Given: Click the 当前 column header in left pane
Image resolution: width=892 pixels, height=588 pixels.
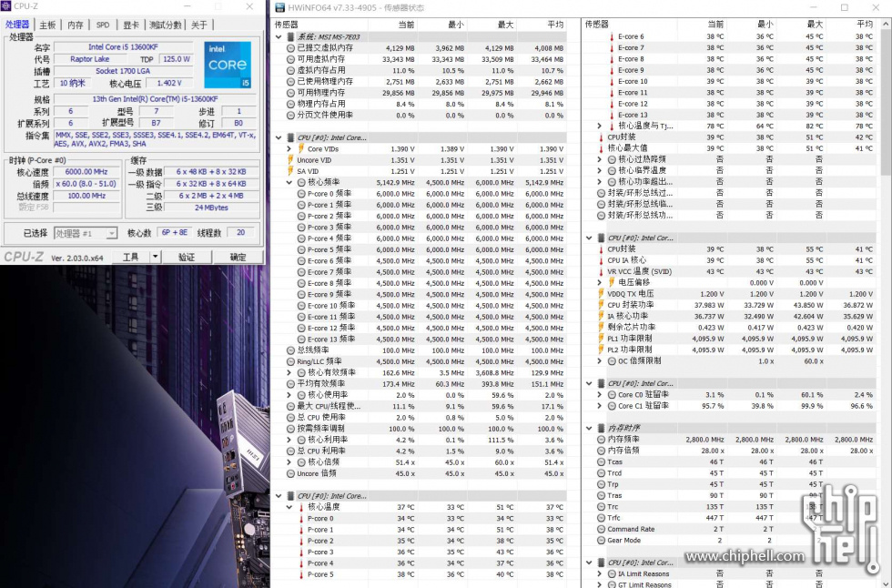Looking at the screenshot, I should point(406,25).
